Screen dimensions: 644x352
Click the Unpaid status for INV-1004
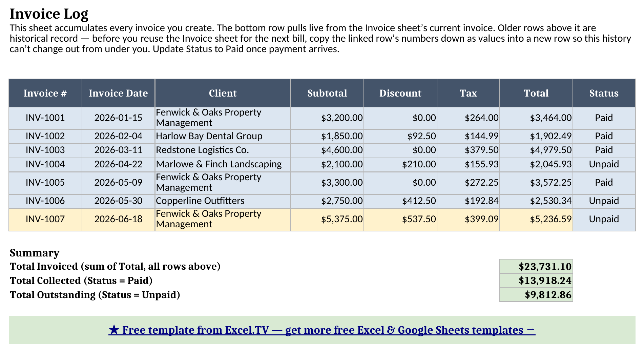pyautogui.click(x=604, y=164)
